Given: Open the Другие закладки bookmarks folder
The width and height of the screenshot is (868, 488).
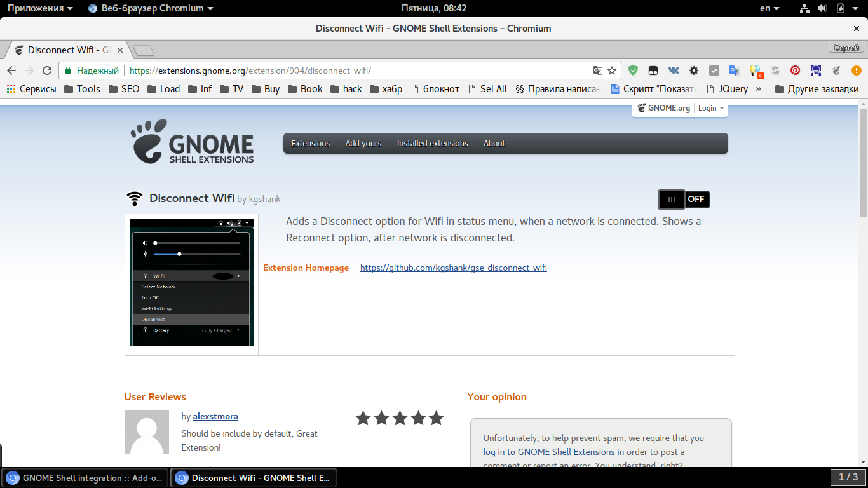Looking at the screenshot, I should click(x=817, y=89).
